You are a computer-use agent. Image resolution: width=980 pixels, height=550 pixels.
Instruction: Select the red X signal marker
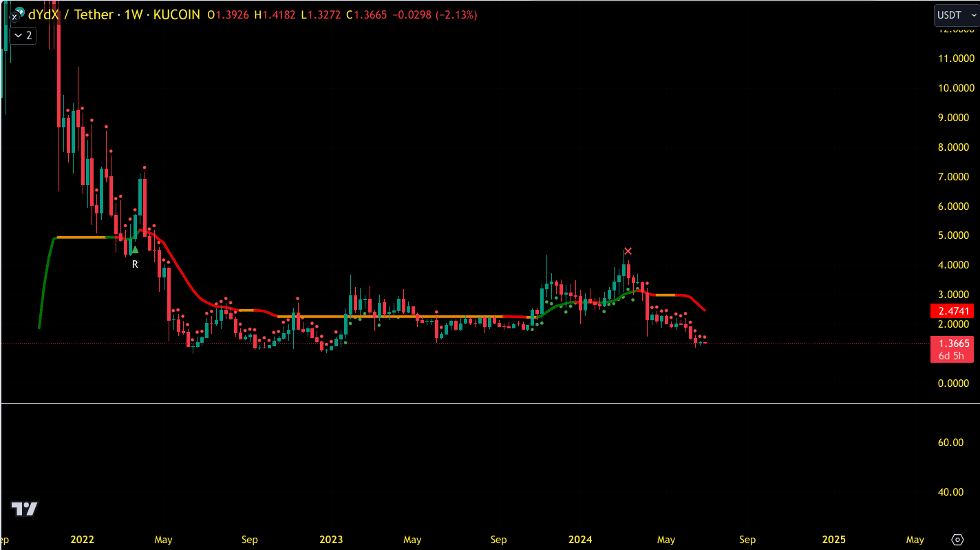point(628,251)
